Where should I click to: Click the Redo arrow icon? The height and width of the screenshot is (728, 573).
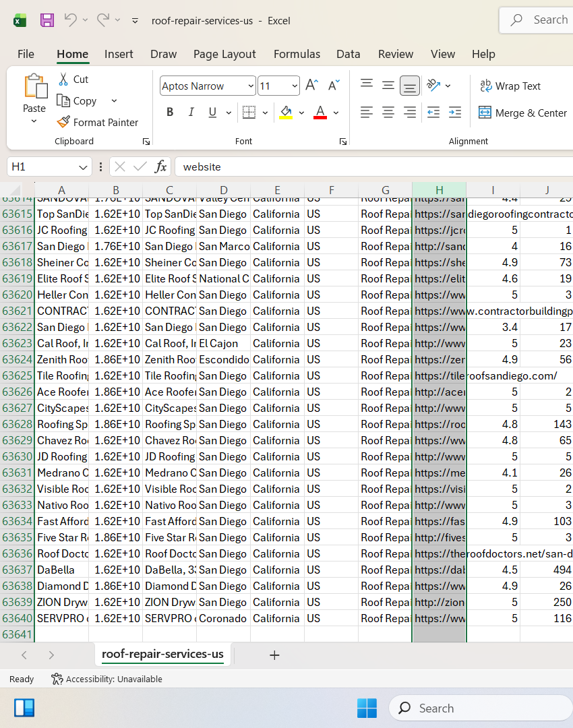tap(103, 20)
